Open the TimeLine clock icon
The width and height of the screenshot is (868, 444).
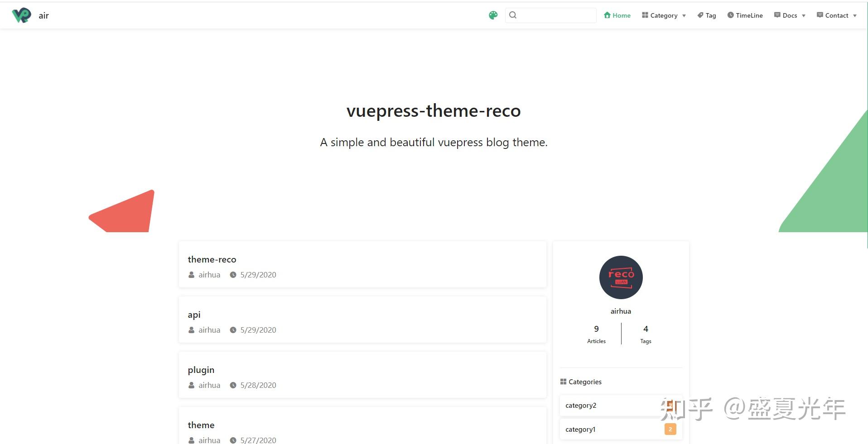tap(730, 15)
